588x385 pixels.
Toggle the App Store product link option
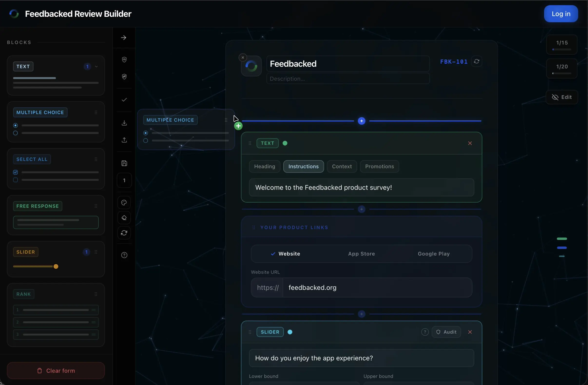point(361,254)
